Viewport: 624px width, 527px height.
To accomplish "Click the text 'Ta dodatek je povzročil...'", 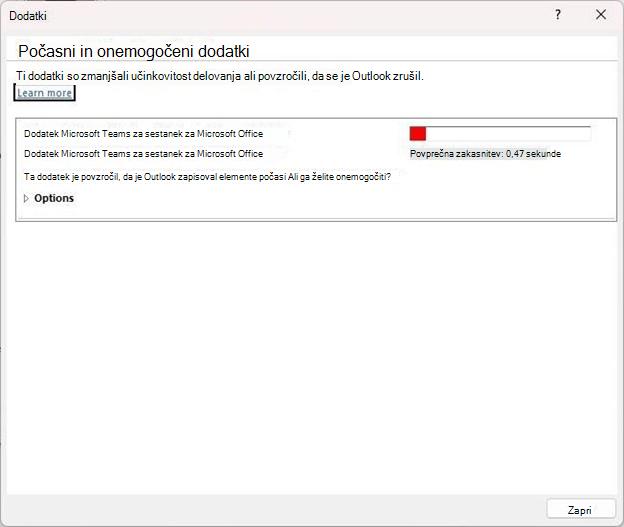I will [207, 177].
